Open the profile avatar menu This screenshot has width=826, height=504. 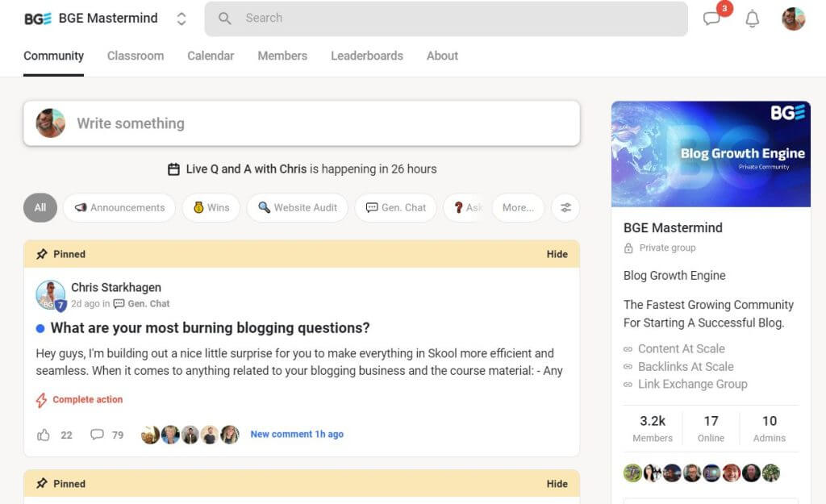point(793,19)
